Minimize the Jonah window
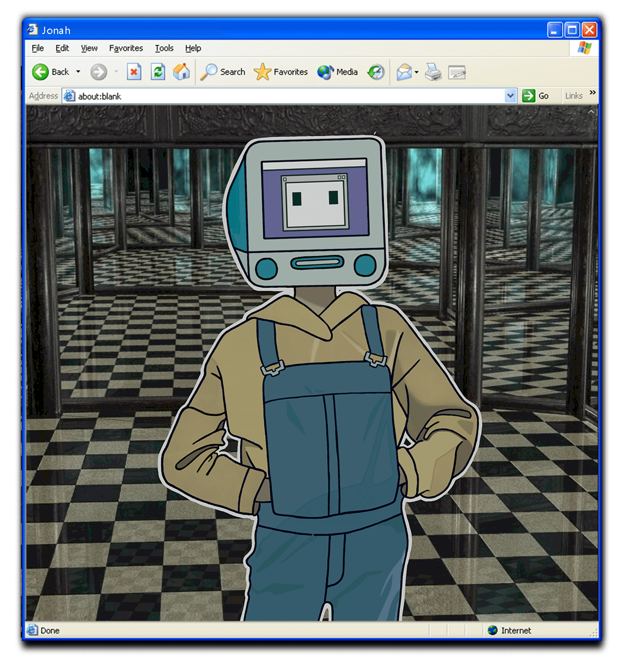The image size is (625, 672). pos(555,30)
